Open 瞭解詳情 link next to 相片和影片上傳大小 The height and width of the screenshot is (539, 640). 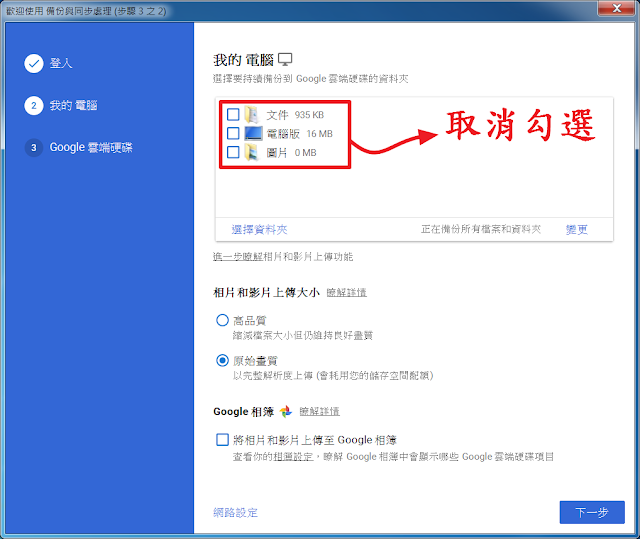coord(347,293)
